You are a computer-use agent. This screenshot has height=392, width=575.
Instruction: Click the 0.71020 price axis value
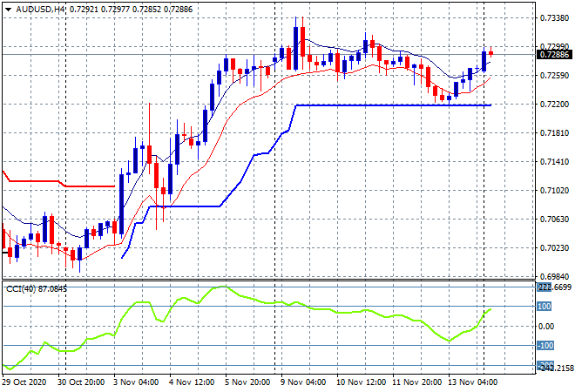[554, 191]
